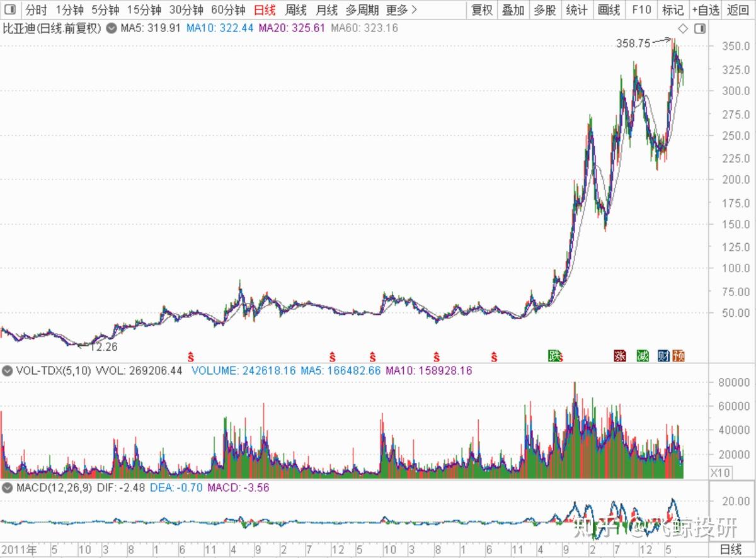Screen dimensions: 756x558
Task: Click the 350.0 price axis label
Action: pyautogui.click(x=736, y=47)
